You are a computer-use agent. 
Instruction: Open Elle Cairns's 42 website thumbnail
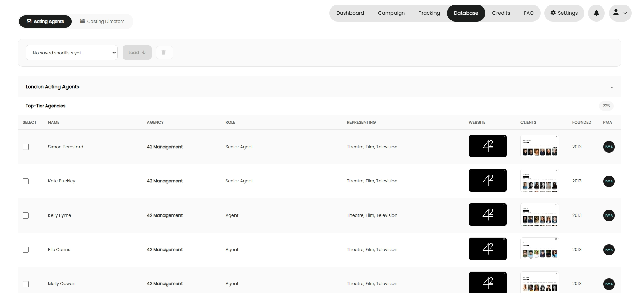pos(488,249)
